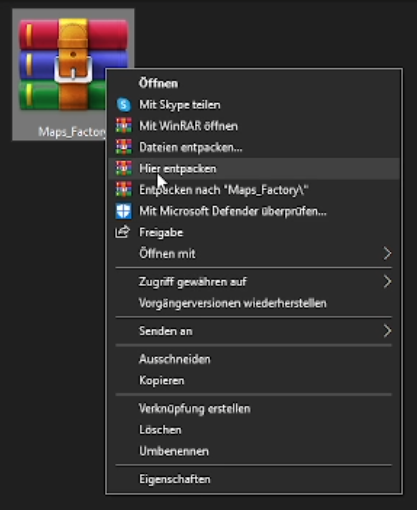The width and height of the screenshot is (417, 510).
Task: Click the WinRAR icon next to Mit WinRAR öffnen
Action: coord(124,126)
